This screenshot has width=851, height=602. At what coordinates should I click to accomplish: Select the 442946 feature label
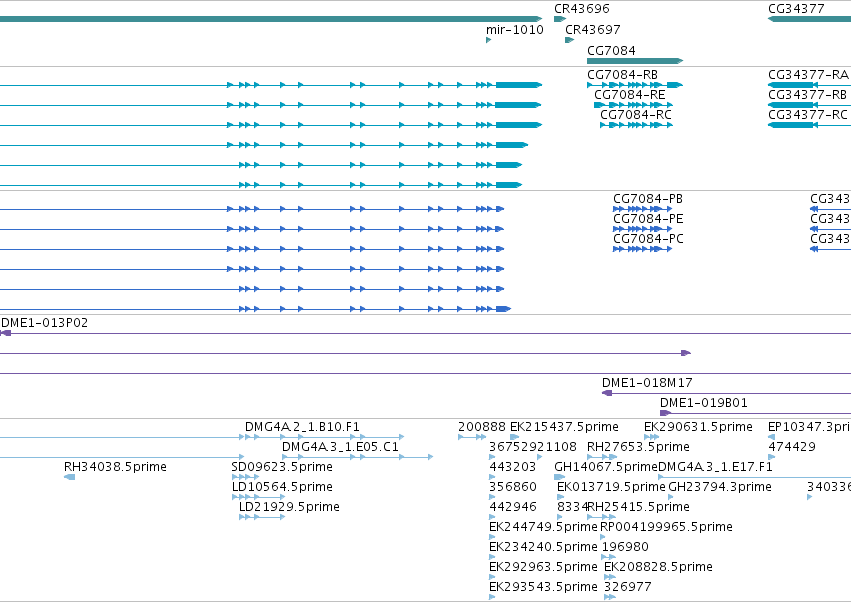[512, 507]
